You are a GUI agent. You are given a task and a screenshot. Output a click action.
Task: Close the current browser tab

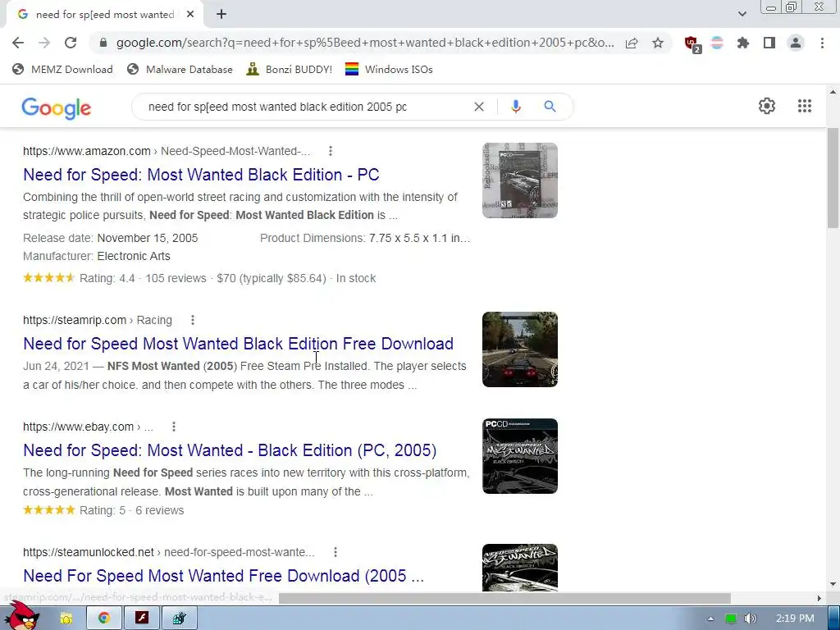[190, 15]
